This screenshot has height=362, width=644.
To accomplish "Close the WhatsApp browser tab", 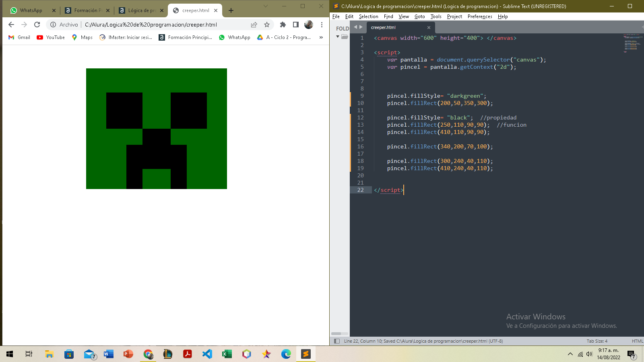I will coord(54,10).
